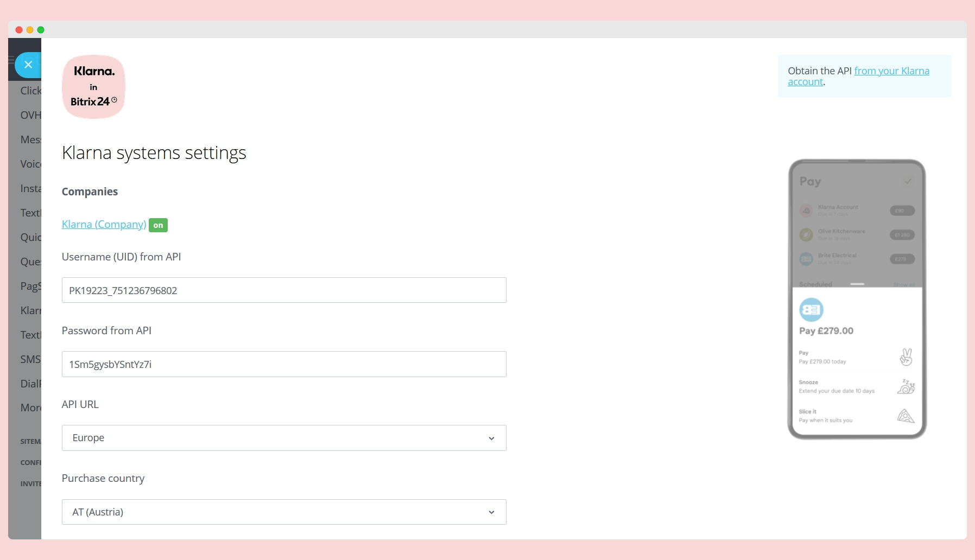The width and height of the screenshot is (975, 560).
Task: Open the Klarna (Company) link
Action: [104, 224]
